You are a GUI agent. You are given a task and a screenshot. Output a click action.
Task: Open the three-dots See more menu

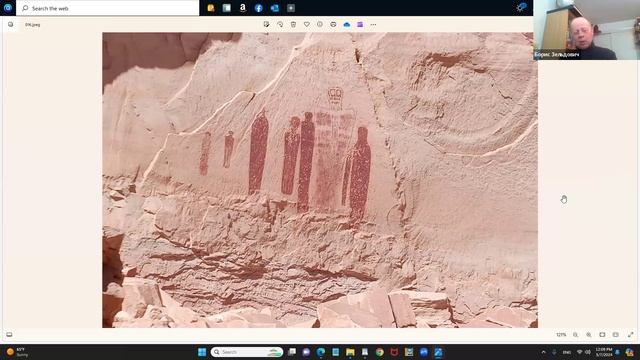pyautogui.click(x=373, y=24)
